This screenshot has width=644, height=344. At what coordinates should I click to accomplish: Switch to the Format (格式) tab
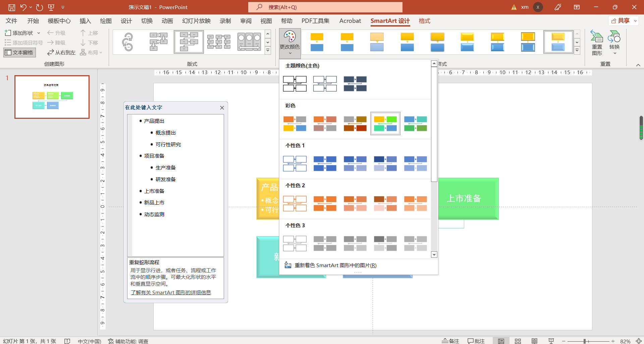coord(424,21)
